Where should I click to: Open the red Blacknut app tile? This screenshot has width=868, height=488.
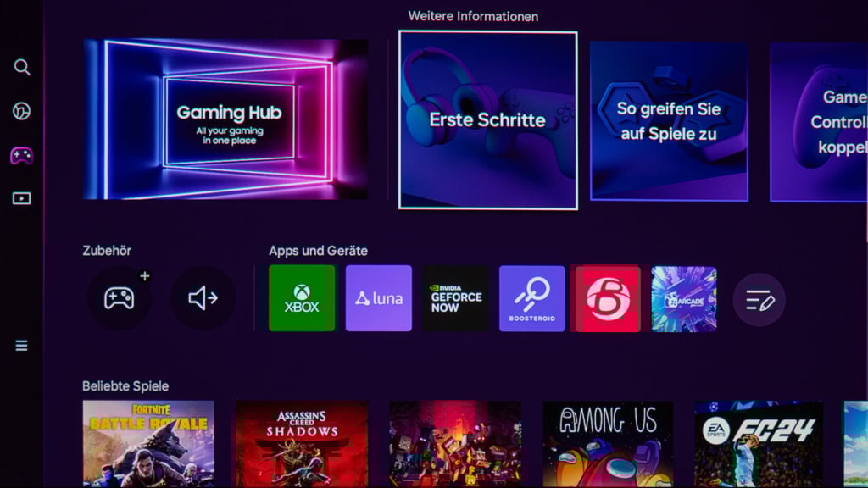[x=608, y=298]
